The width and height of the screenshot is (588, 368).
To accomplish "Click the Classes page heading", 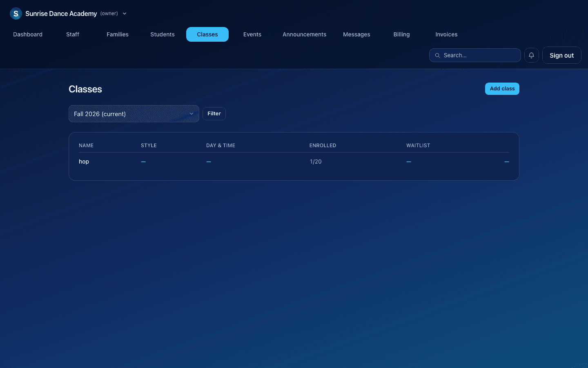I will [85, 89].
